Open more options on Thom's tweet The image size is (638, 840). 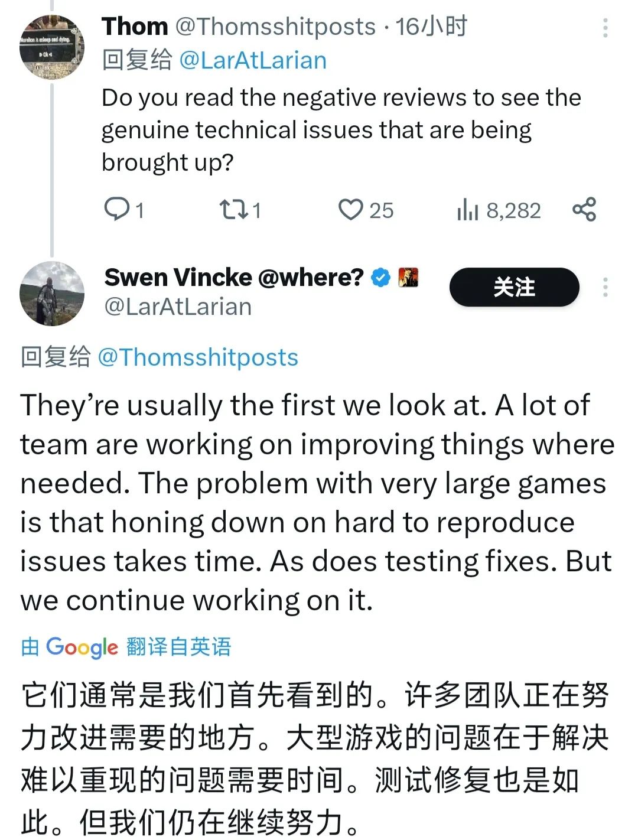click(x=606, y=28)
